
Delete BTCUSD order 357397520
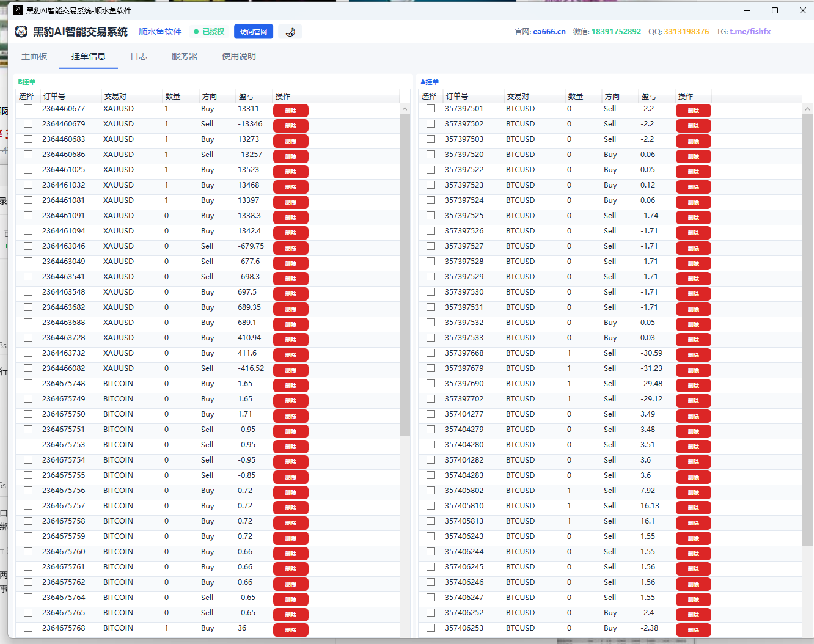pos(694,156)
